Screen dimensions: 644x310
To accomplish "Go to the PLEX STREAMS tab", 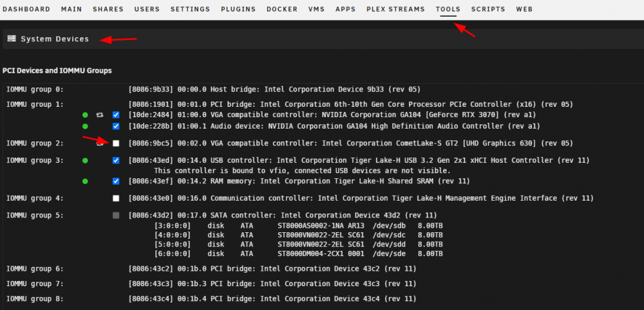I will (x=395, y=9).
